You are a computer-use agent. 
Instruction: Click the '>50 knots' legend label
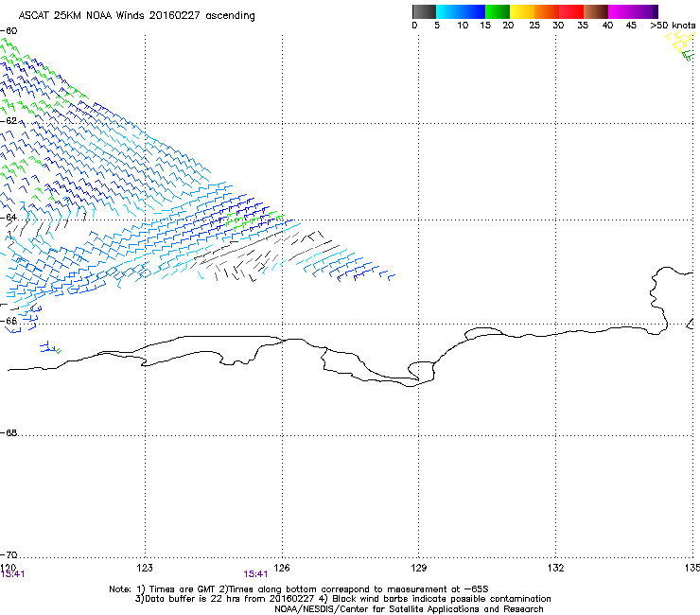click(x=673, y=26)
